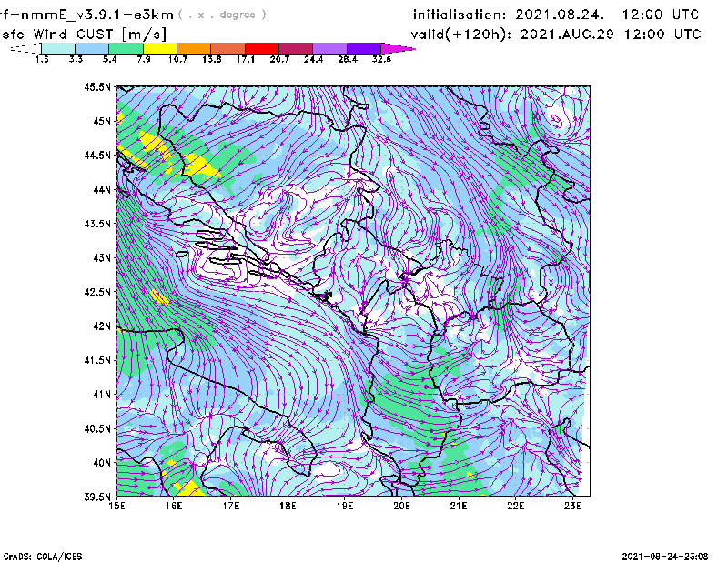
Task: Click the legend value 17.1
Action: click(246, 59)
